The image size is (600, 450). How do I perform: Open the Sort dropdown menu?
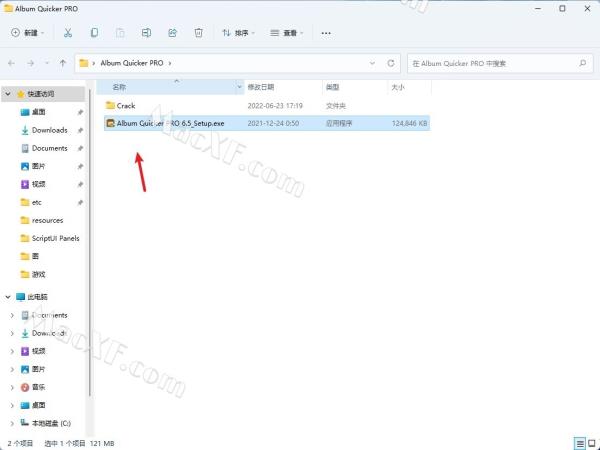pyautogui.click(x=238, y=33)
